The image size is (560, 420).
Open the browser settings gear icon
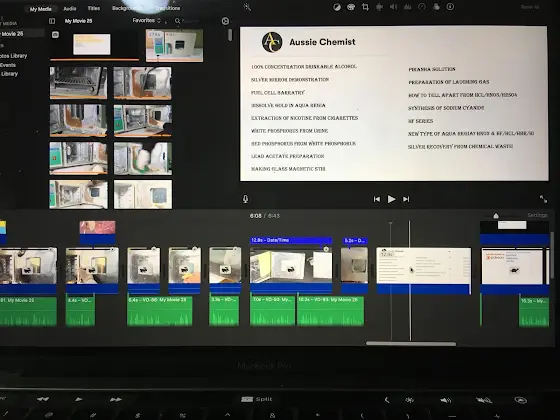click(x=225, y=21)
